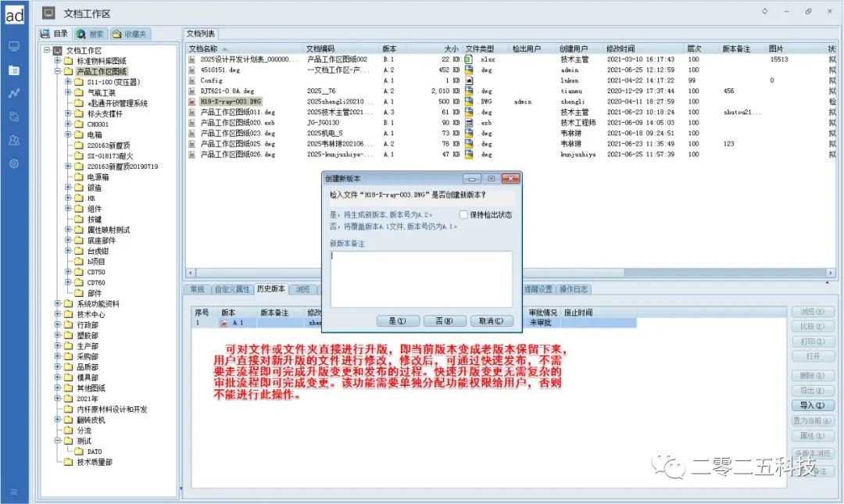Select file 产品工作区图纸011.dwg

click(x=238, y=112)
